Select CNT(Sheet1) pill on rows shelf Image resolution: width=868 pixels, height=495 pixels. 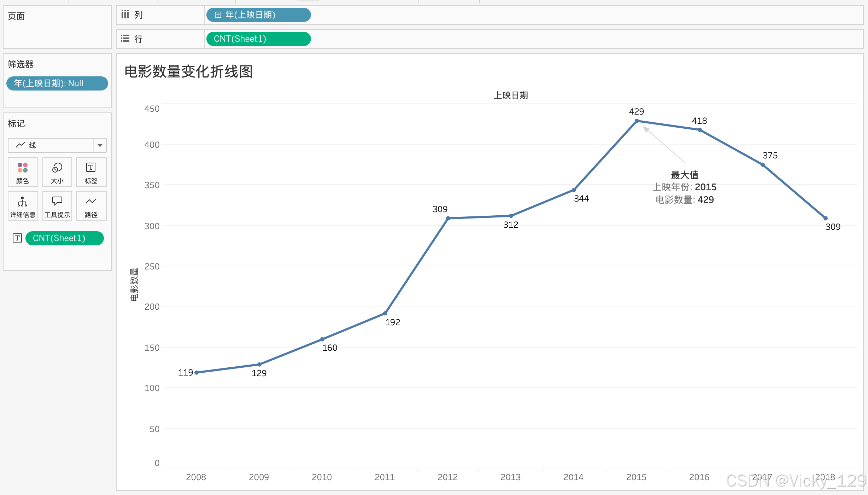pyautogui.click(x=258, y=39)
